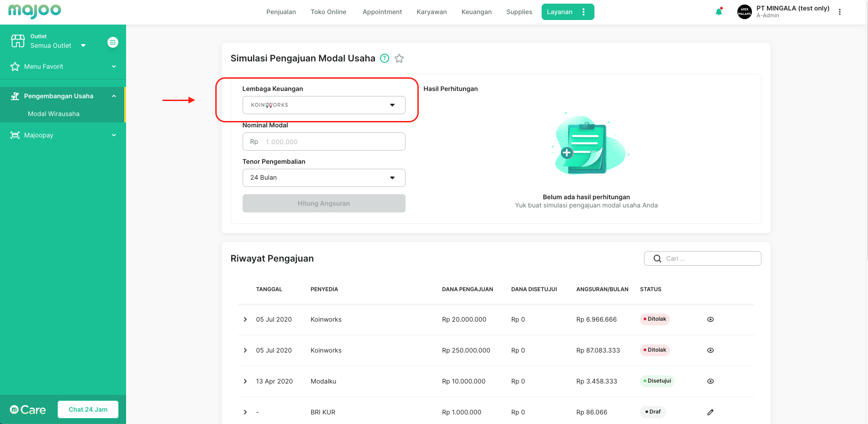View the Rp 250.000.000 Koinworks application details
The image size is (868, 424).
(711, 350)
